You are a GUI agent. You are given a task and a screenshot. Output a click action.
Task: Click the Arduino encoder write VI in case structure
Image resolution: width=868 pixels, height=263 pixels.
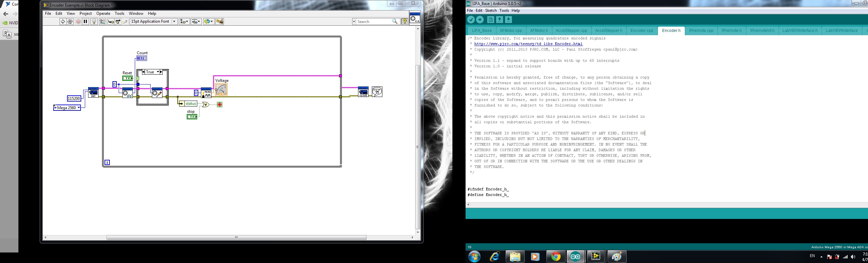[157, 93]
